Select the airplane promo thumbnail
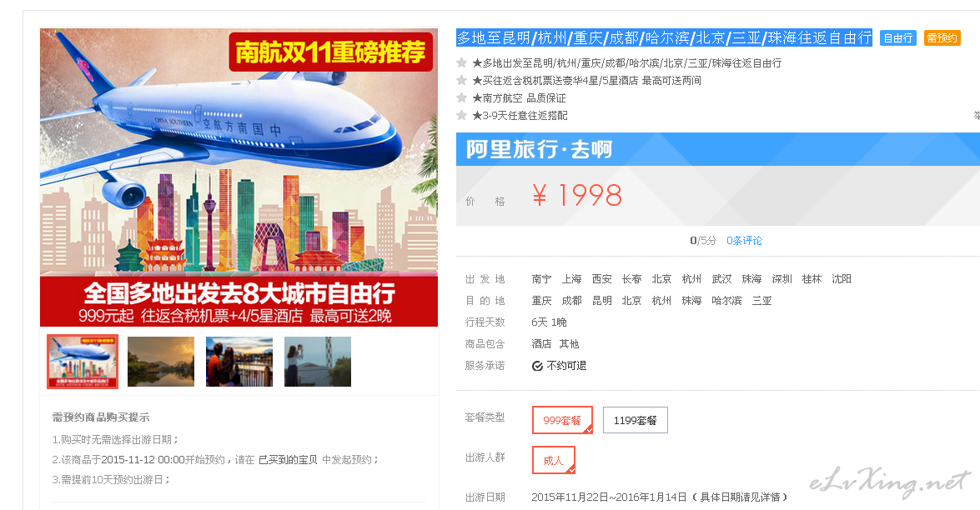Viewport: 980px width, 510px height. tap(83, 362)
